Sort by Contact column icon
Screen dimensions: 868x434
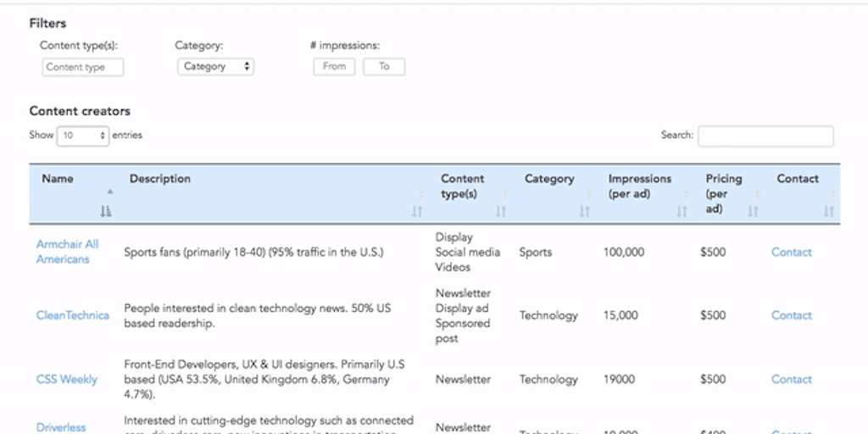[829, 211]
